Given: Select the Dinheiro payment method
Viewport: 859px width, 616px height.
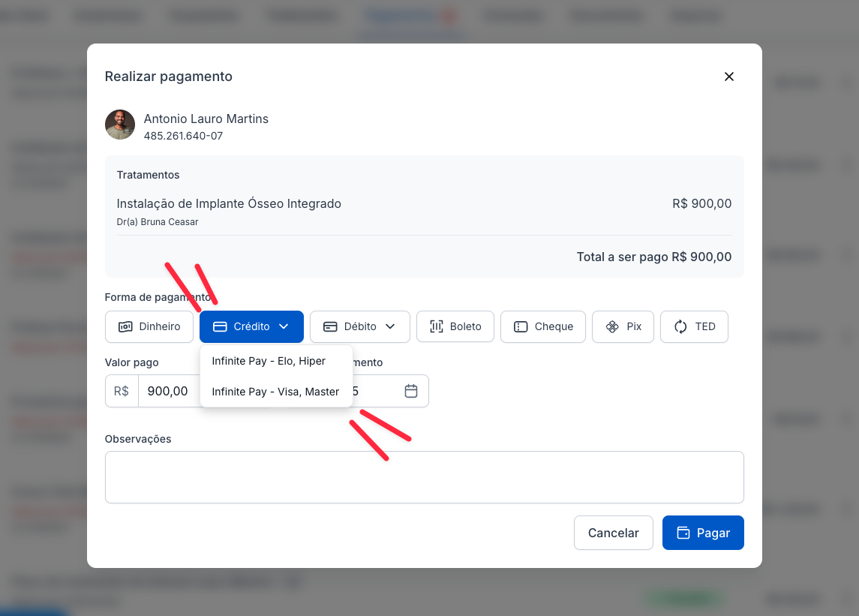Looking at the screenshot, I should click(x=149, y=326).
